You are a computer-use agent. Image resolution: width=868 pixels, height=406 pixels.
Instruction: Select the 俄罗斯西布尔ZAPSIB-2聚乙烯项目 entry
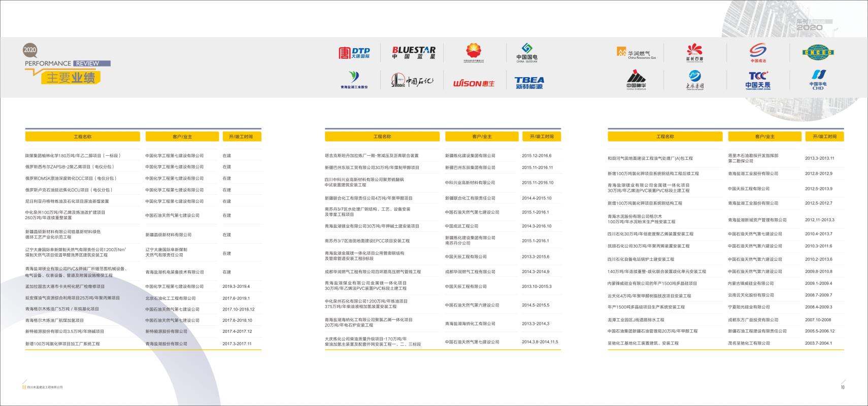[x=70, y=167]
